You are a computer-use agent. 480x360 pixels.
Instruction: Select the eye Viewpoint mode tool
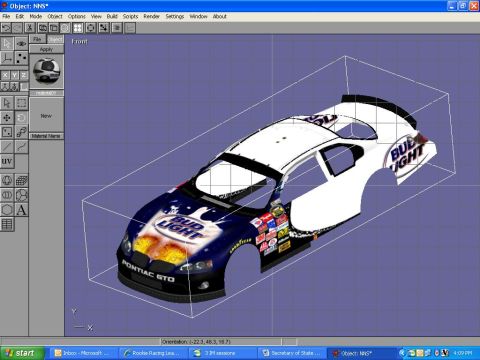pyautogui.click(x=21, y=44)
